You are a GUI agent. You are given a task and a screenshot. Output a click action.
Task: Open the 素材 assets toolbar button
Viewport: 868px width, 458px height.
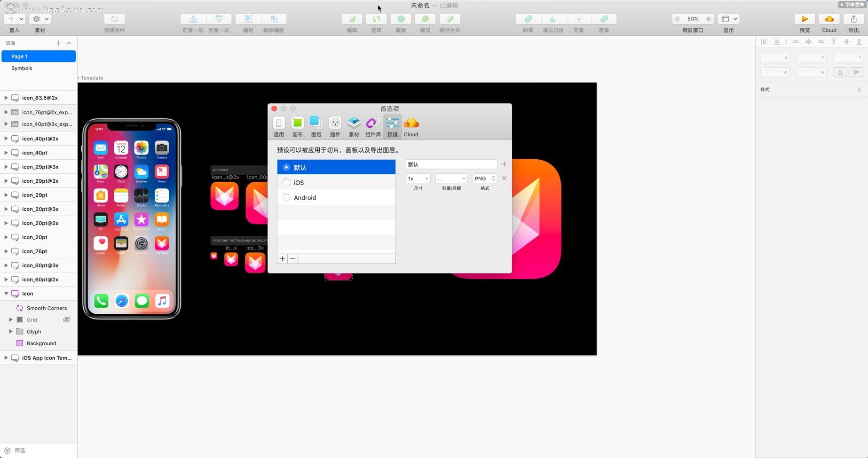40,19
